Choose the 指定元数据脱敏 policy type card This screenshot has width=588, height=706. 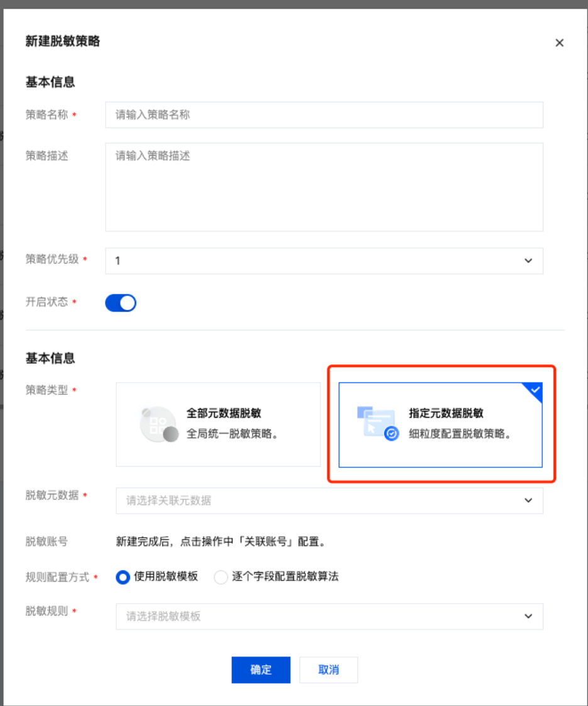(440, 425)
